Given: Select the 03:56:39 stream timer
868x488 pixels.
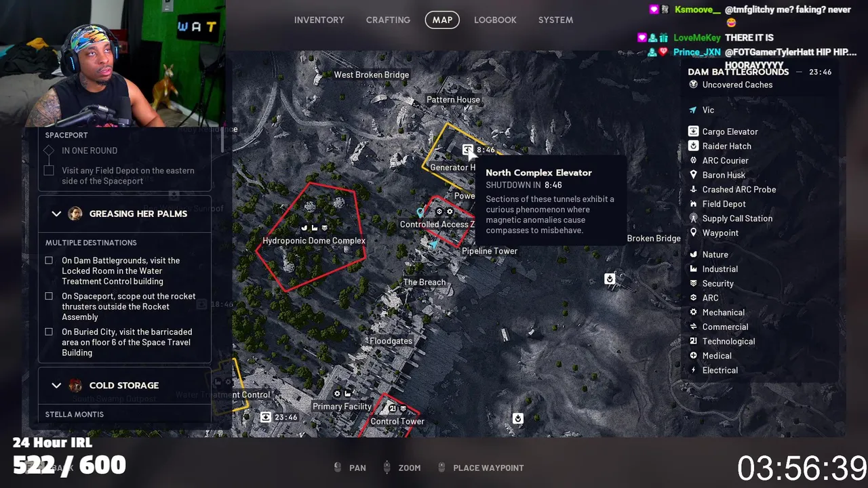Looking at the screenshot, I should pyautogui.click(x=802, y=468).
